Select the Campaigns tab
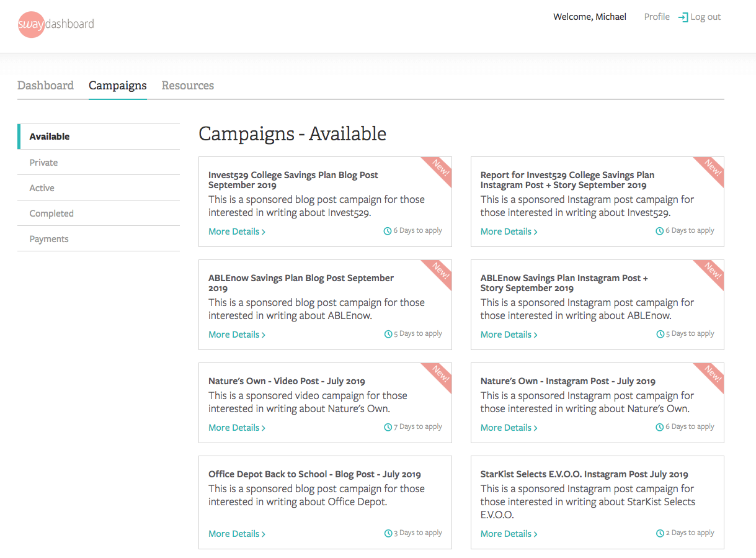 click(118, 86)
